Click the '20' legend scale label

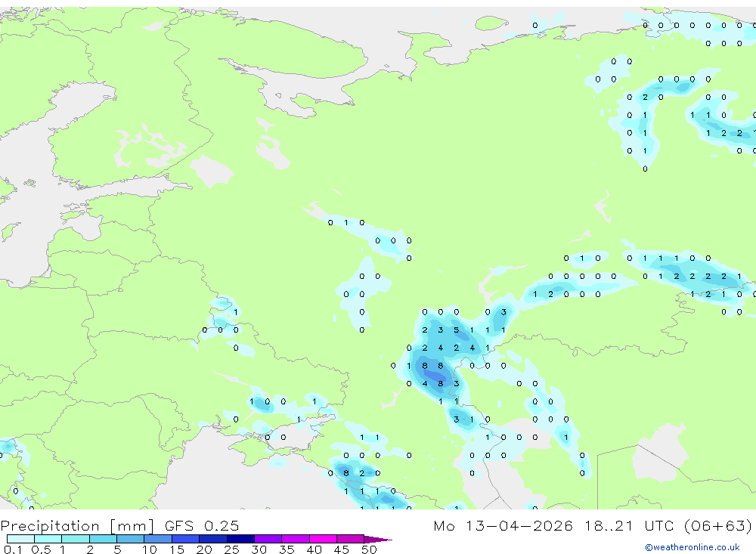(x=204, y=549)
